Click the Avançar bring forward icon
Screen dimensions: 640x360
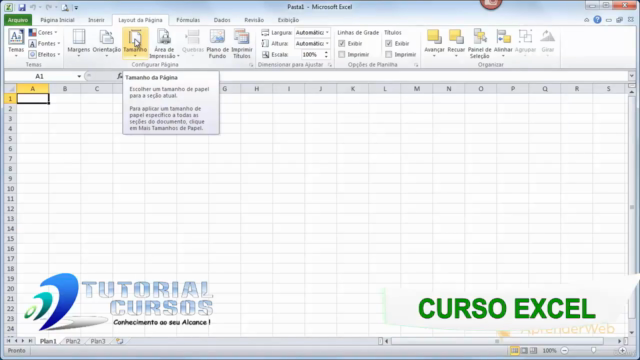click(x=434, y=37)
